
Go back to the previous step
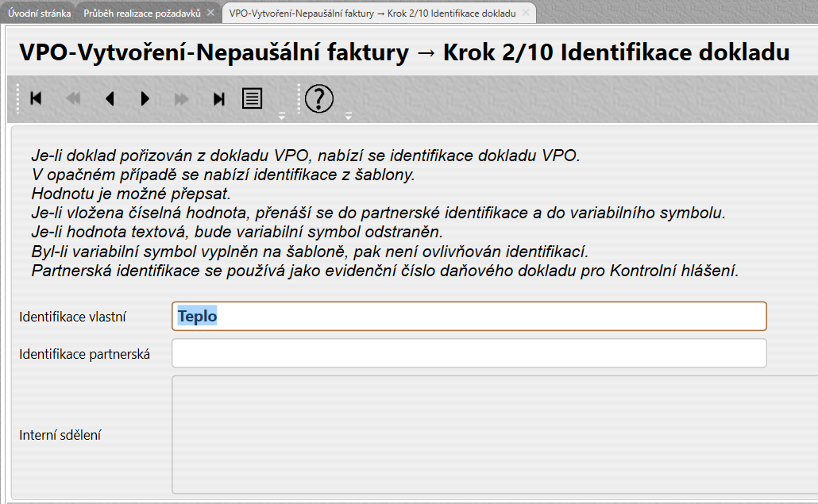tap(110, 98)
